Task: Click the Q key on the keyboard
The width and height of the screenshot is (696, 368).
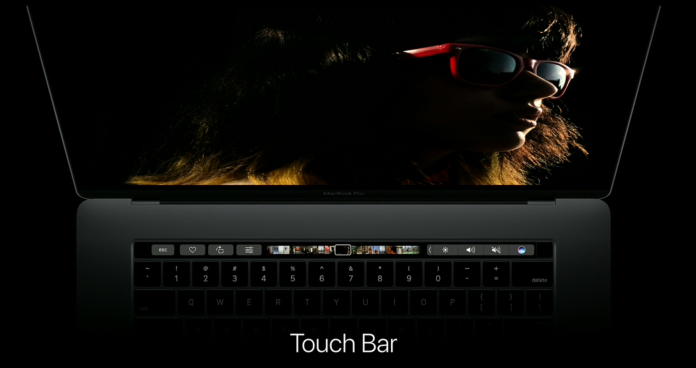Action: [x=191, y=303]
